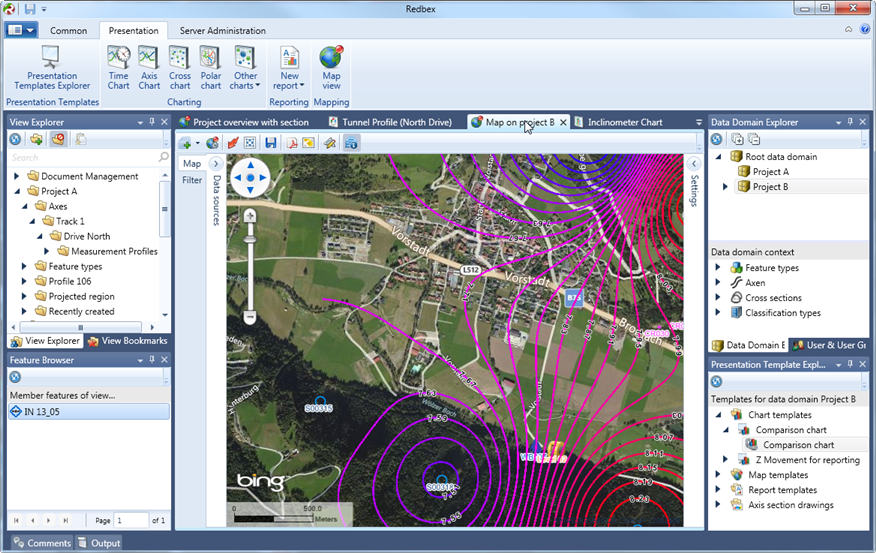Export map using the PDF icon
Screen dimensions: 876x553
[x=292, y=143]
